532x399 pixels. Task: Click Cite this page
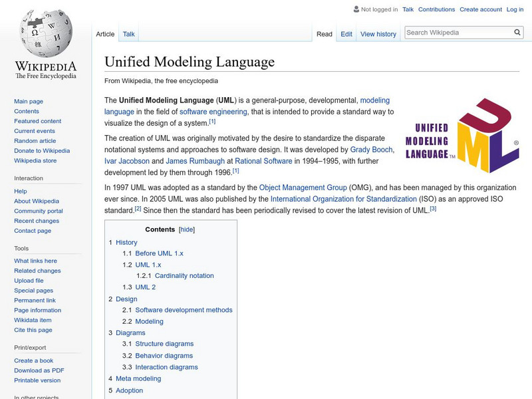[x=33, y=330]
